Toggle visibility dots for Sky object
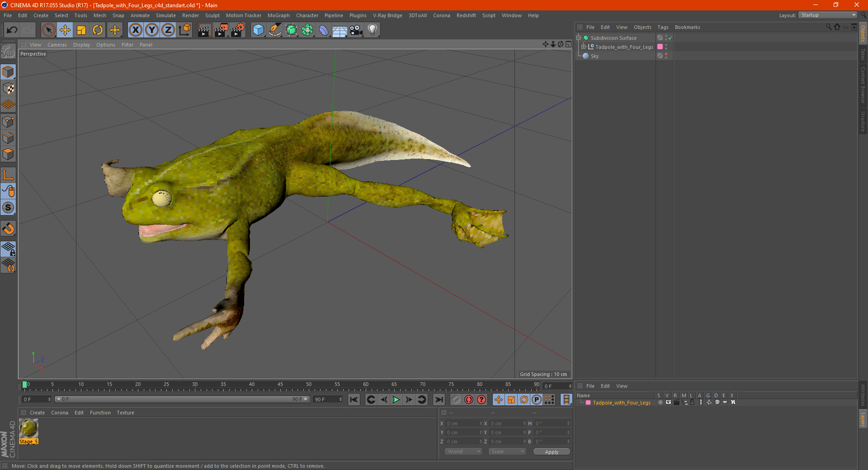Image resolution: width=868 pixels, height=470 pixels. [666, 56]
